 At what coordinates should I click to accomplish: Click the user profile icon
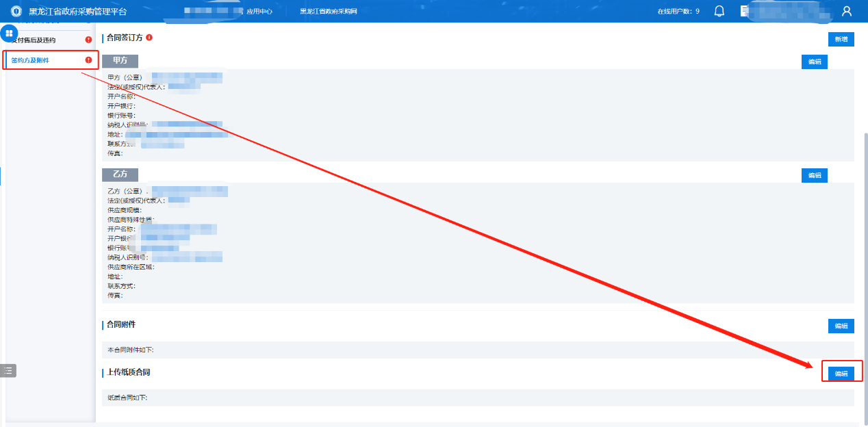847,11
